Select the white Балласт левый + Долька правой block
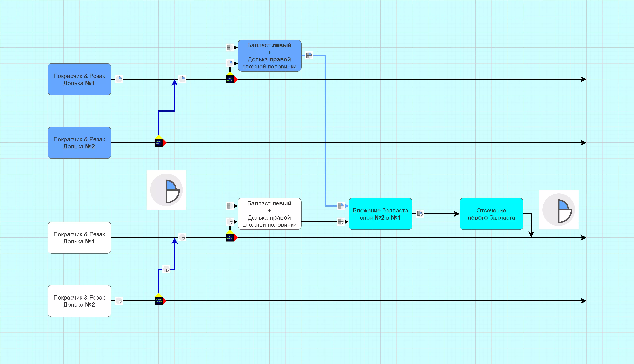This screenshot has height=364, width=634. click(269, 214)
